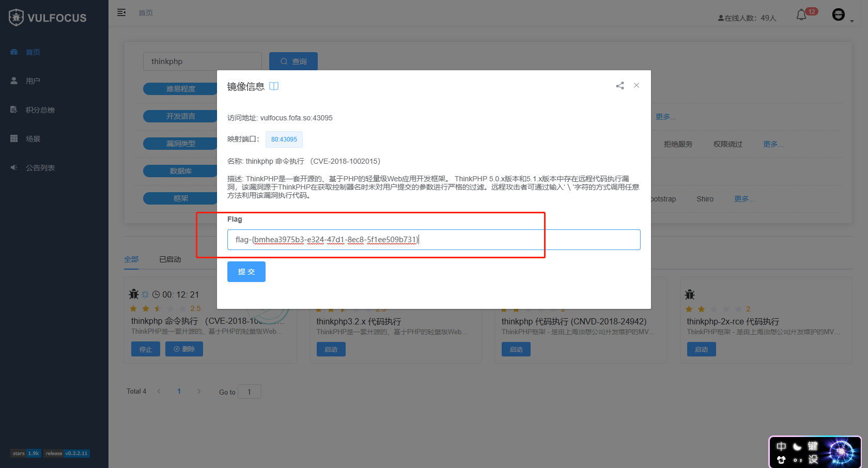The height and width of the screenshot is (468, 868).
Task: Share the mirror info via the share icon
Action: click(x=619, y=85)
